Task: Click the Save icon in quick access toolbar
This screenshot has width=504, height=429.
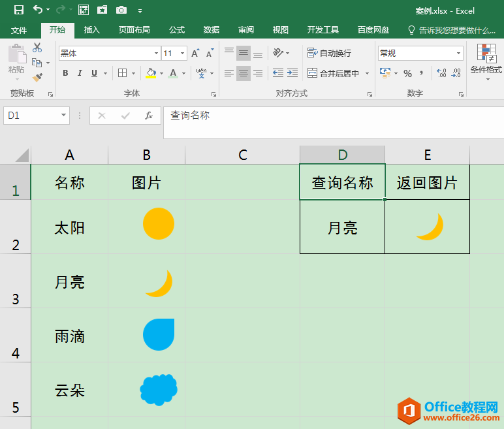Action: point(18,10)
